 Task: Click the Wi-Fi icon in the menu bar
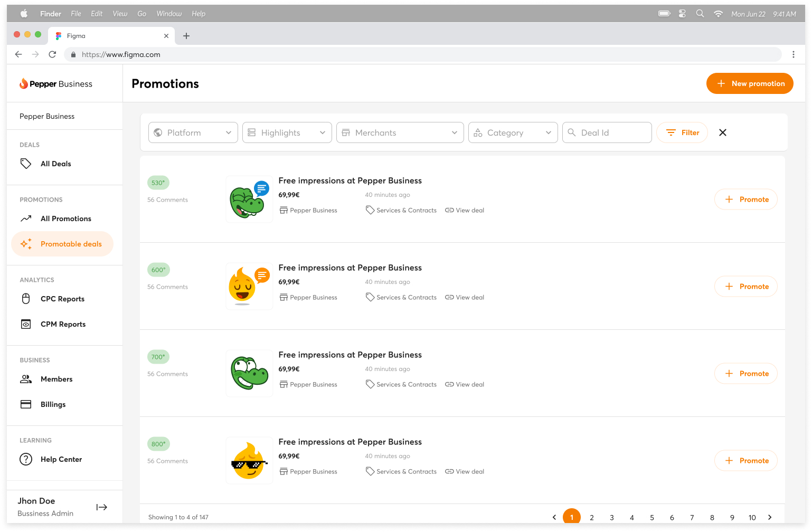(x=718, y=14)
